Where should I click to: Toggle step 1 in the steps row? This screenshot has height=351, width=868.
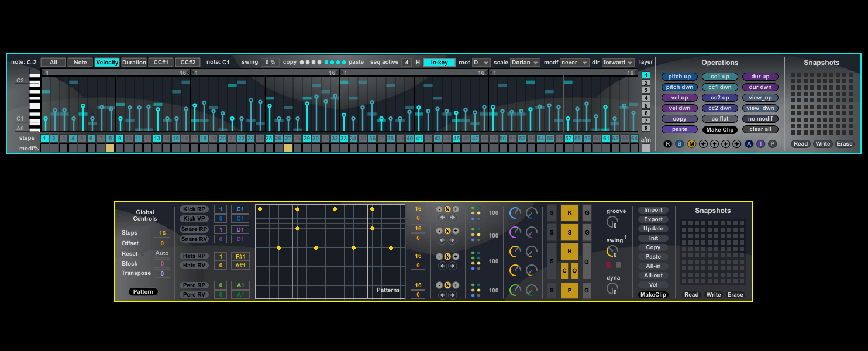pos(44,139)
